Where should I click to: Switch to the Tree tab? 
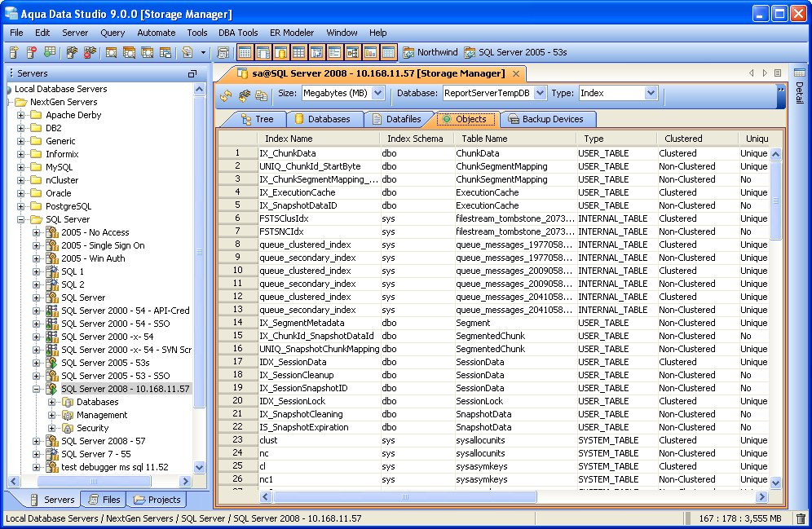coord(258,119)
